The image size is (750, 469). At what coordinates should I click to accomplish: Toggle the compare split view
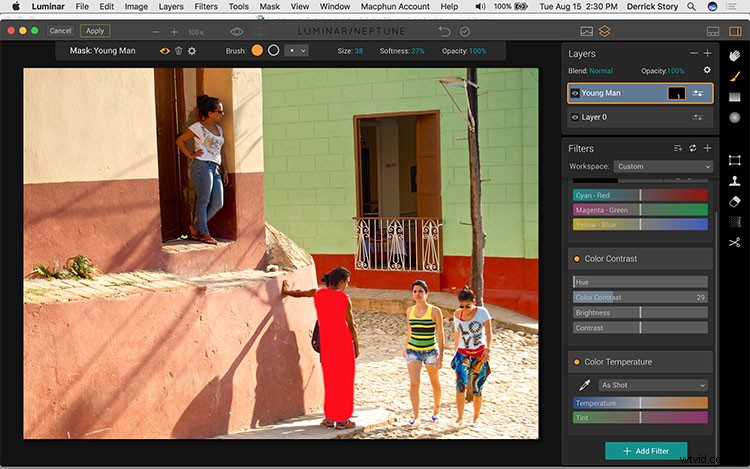260,32
